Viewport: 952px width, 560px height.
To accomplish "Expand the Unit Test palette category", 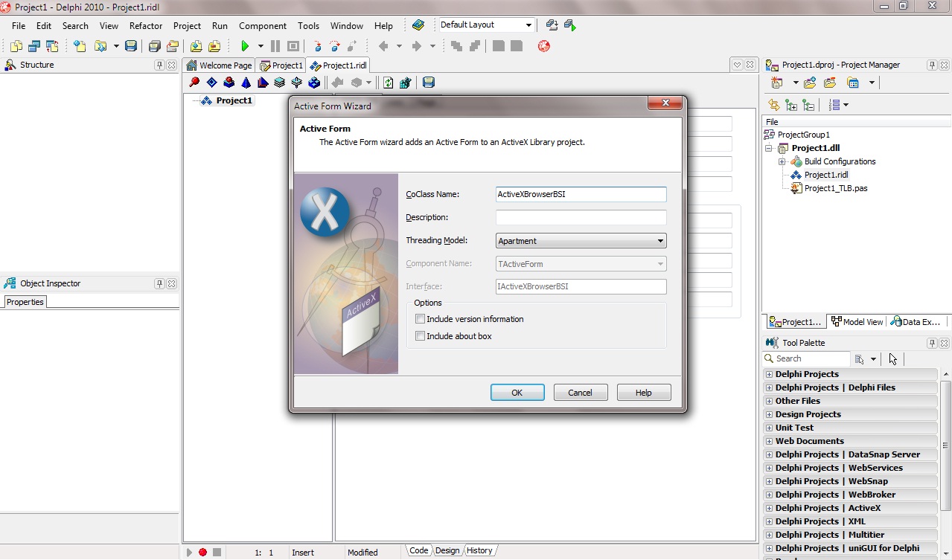I will point(769,428).
